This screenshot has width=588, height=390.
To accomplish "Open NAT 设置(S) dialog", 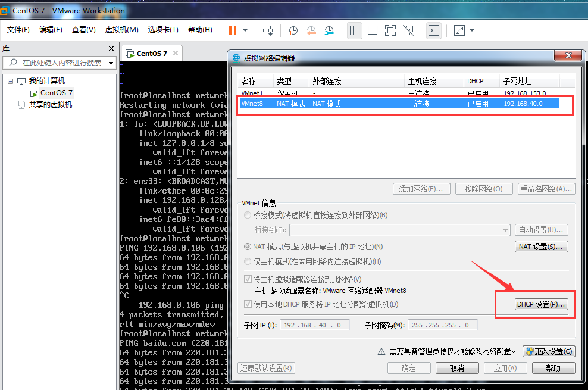I will pos(541,247).
